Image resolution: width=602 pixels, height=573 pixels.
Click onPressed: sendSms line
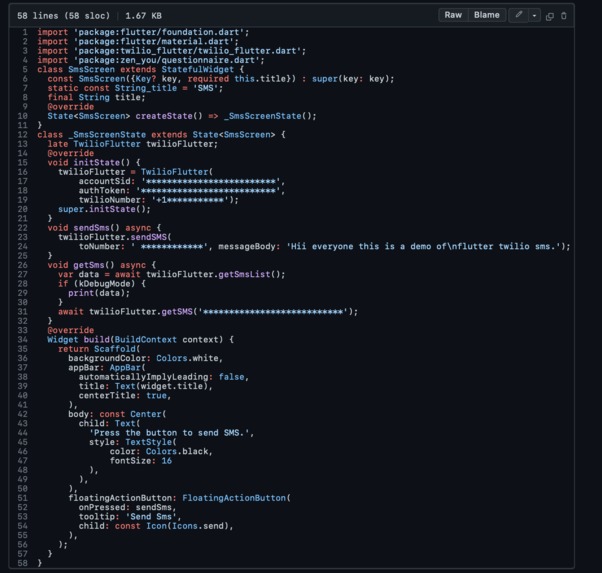tap(127, 507)
